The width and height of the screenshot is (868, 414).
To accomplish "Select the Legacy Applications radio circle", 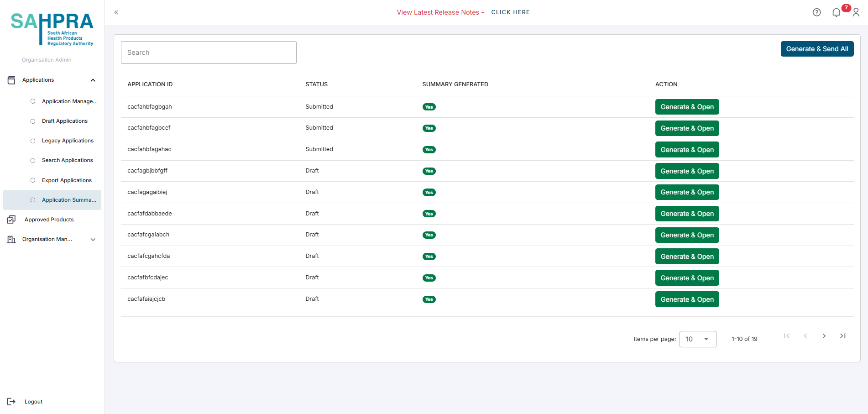I will pos(33,141).
